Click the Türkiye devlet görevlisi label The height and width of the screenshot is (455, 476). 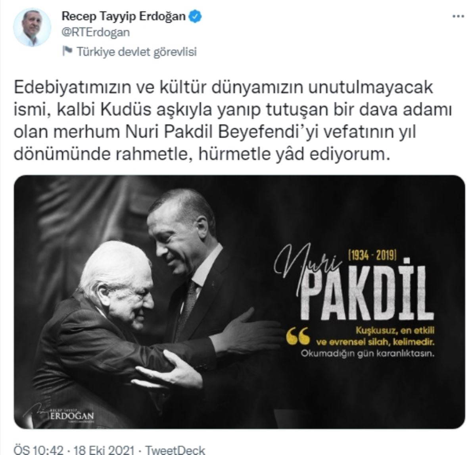[136, 52]
